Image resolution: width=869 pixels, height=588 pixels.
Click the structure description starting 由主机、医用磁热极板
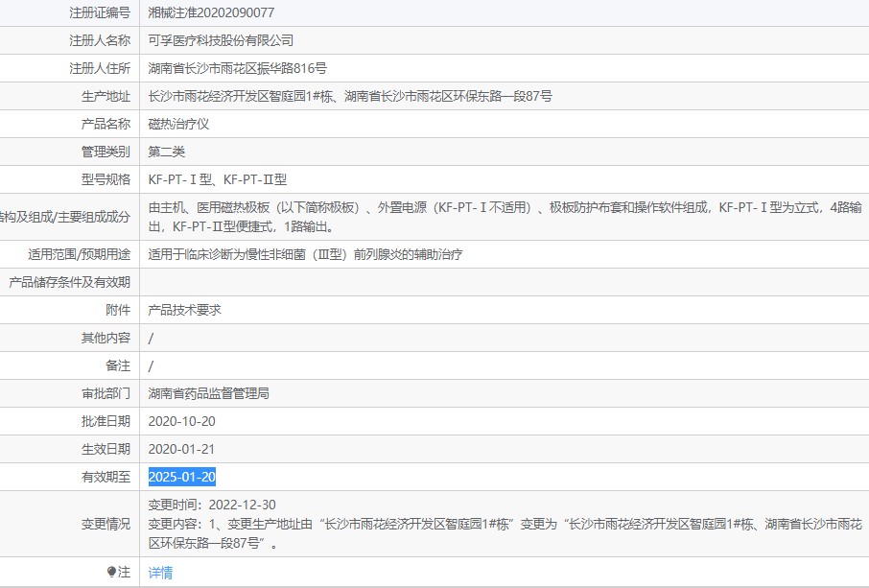pos(505,217)
